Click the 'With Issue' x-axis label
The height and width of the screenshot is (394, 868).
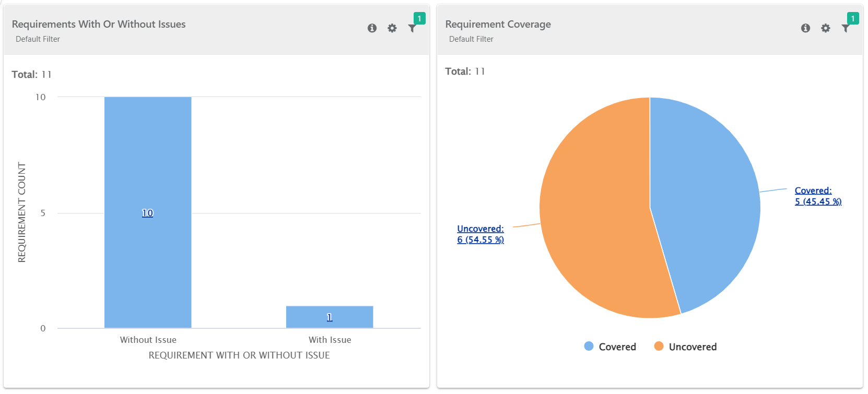coord(330,340)
